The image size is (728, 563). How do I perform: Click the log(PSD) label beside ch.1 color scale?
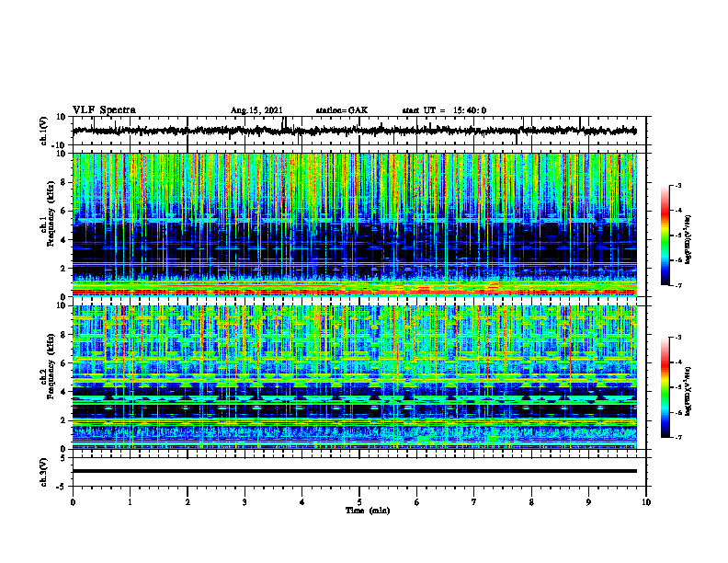tap(688, 240)
